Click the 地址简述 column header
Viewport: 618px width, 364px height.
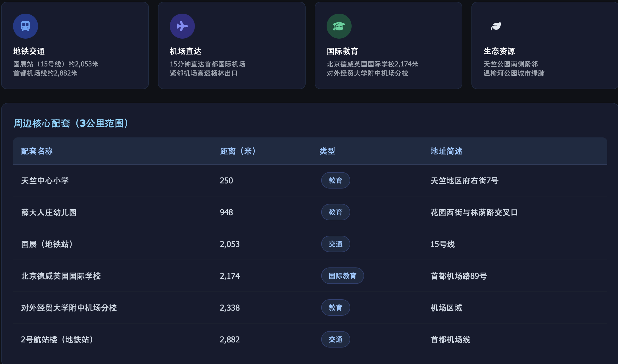pyautogui.click(x=446, y=151)
